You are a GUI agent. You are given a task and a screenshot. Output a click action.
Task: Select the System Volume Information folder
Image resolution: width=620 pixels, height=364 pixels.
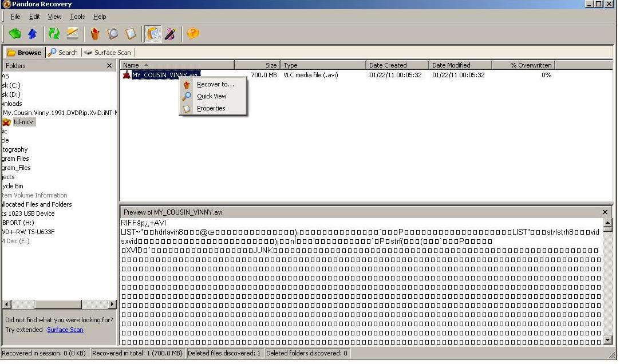tap(34, 195)
